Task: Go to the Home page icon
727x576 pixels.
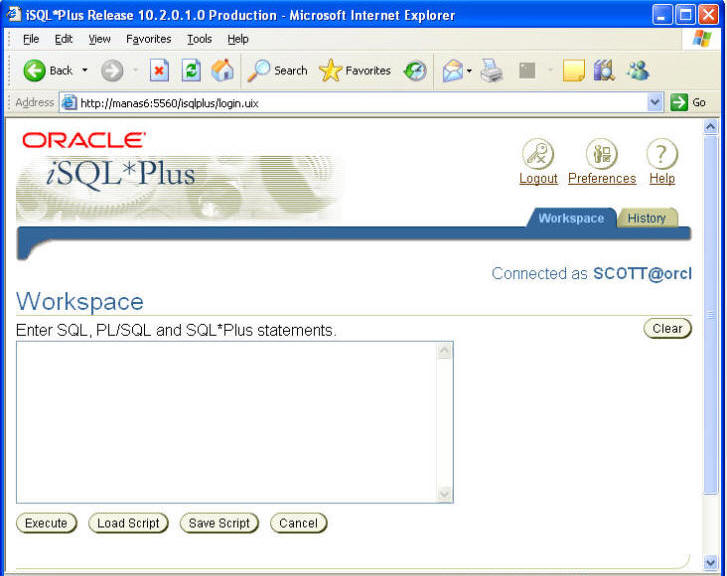Action: coord(223,70)
